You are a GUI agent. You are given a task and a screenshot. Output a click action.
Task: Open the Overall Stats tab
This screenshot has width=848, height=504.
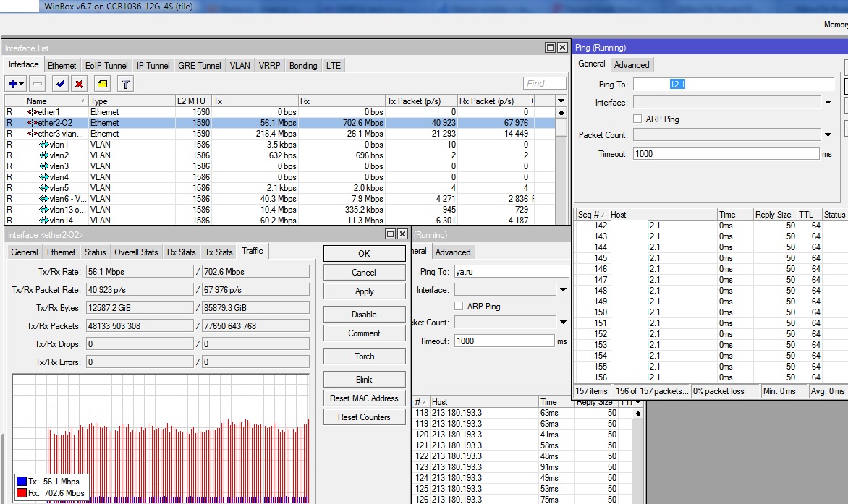[136, 252]
